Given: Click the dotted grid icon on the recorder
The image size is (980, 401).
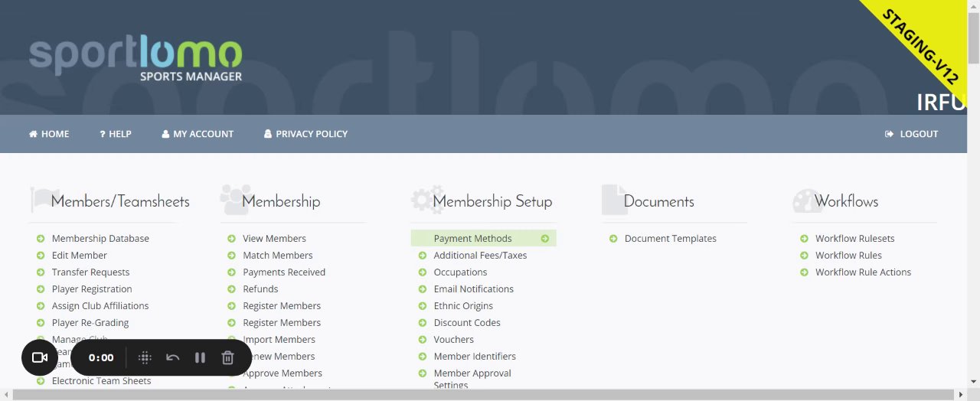Looking at the screenshot, I should 145,357.
